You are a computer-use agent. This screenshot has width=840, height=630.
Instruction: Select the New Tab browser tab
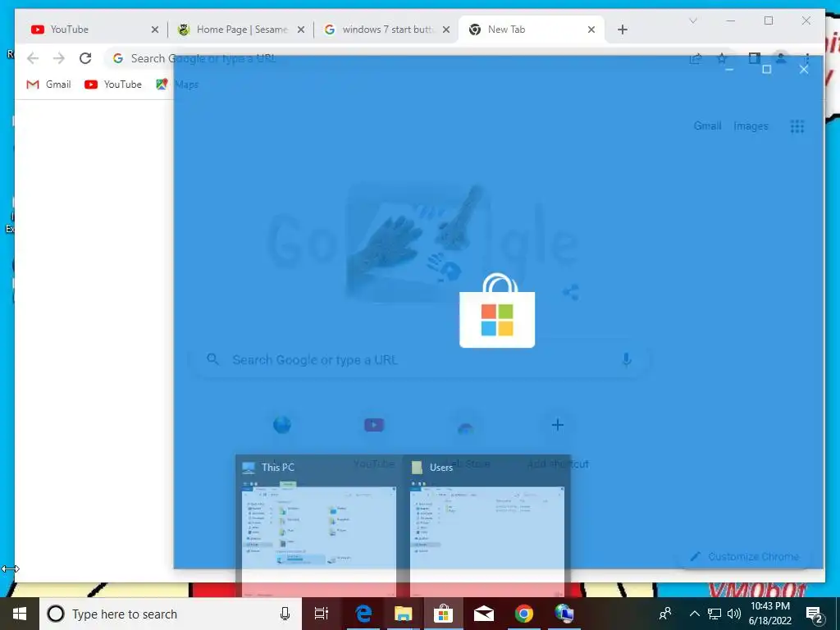pyautogui.click(x=531, y=30)
